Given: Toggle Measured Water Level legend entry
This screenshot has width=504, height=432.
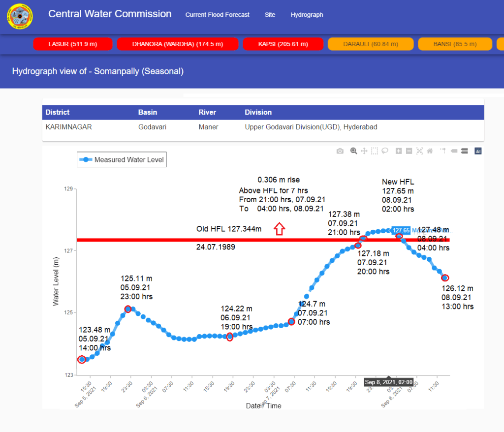Looking at the screenshot, I should click(122, 159).
